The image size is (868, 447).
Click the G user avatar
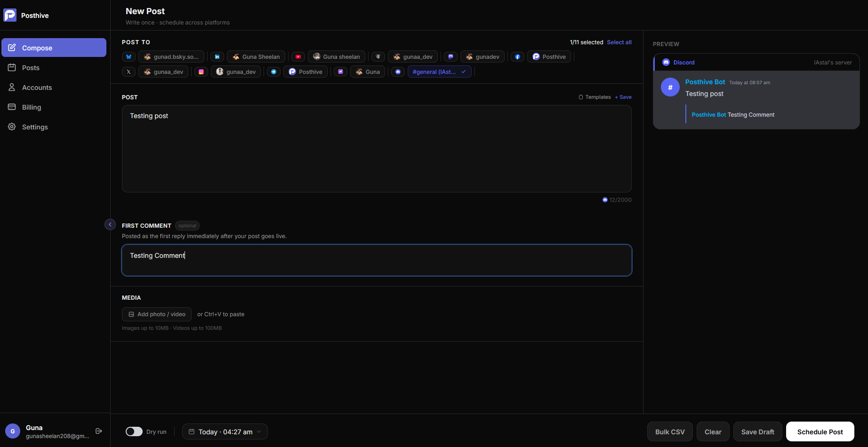click(x=13, y=431)
